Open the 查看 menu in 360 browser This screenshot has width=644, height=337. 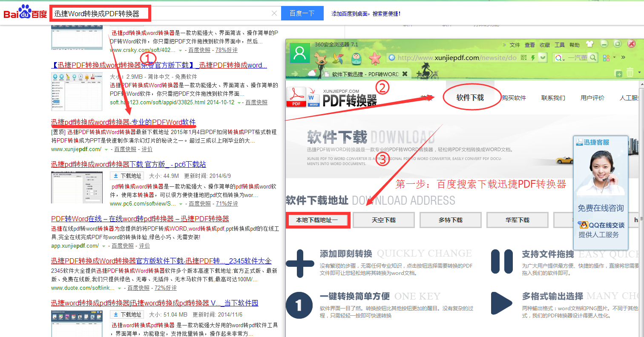[530, 45]
